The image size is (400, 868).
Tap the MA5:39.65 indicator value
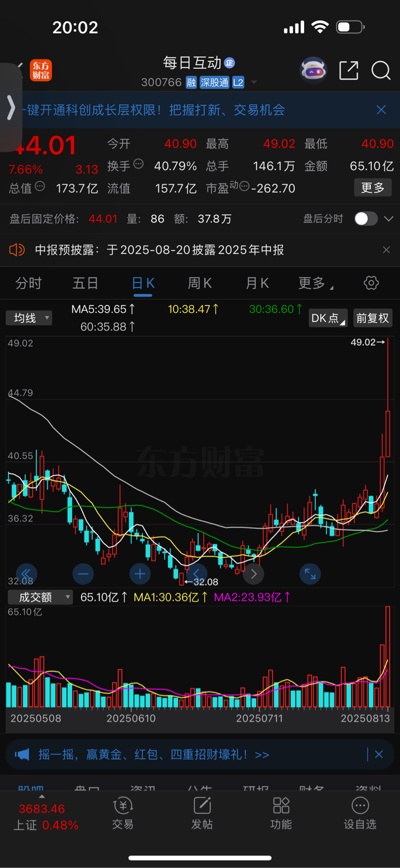pyautogui.click(x=104, y=309)
